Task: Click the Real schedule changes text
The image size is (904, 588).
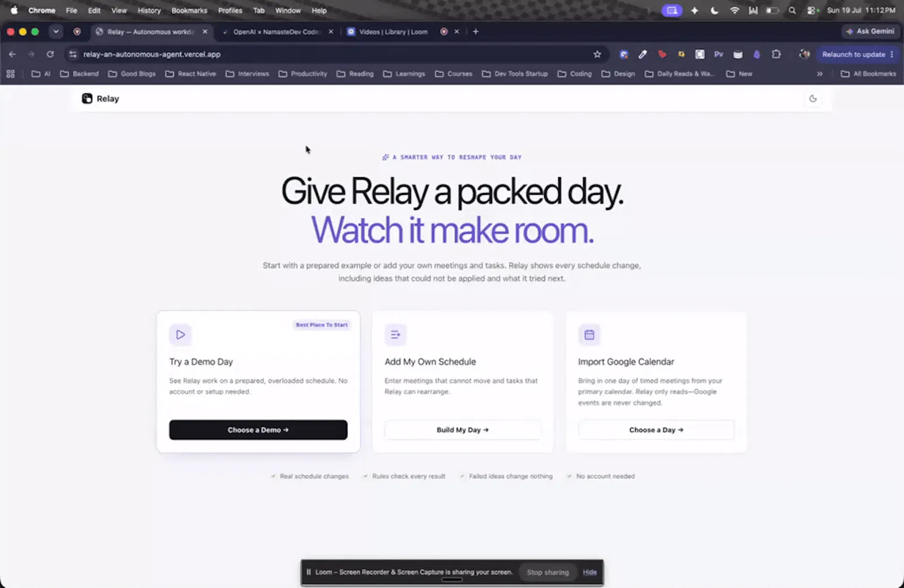Action: coord(314,476)
